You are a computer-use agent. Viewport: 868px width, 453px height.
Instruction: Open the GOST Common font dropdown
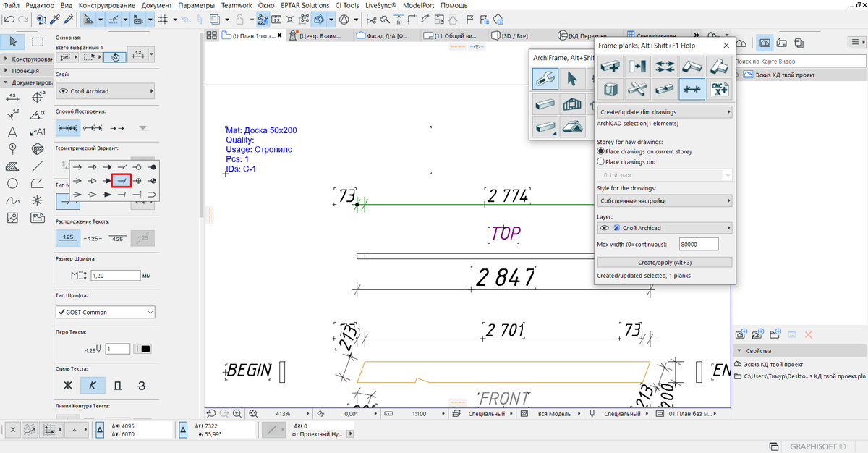point(106,312)
